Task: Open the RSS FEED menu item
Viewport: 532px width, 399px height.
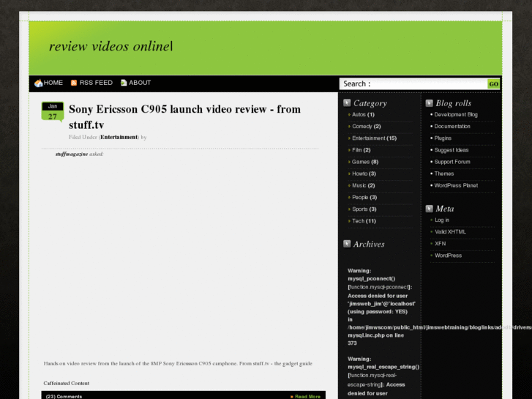Action: (96, 83)
